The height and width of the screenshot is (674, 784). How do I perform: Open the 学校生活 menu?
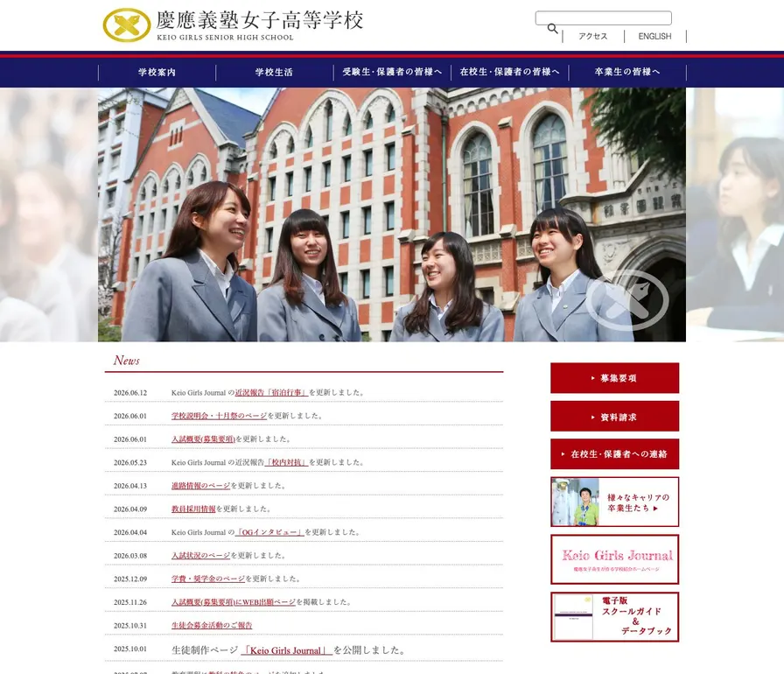coord(274,73)
